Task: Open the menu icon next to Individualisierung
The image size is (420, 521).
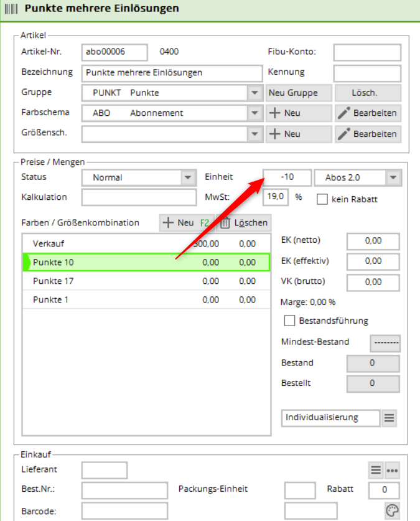Action: [390, 418]
